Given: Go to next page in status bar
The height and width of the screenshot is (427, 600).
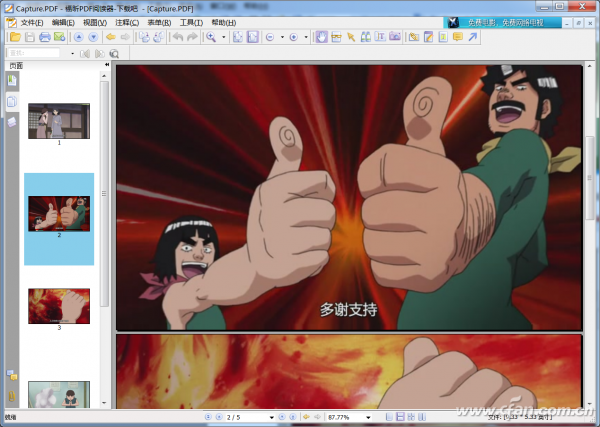Looking at the screenshot, I should [x=282, y=417].
